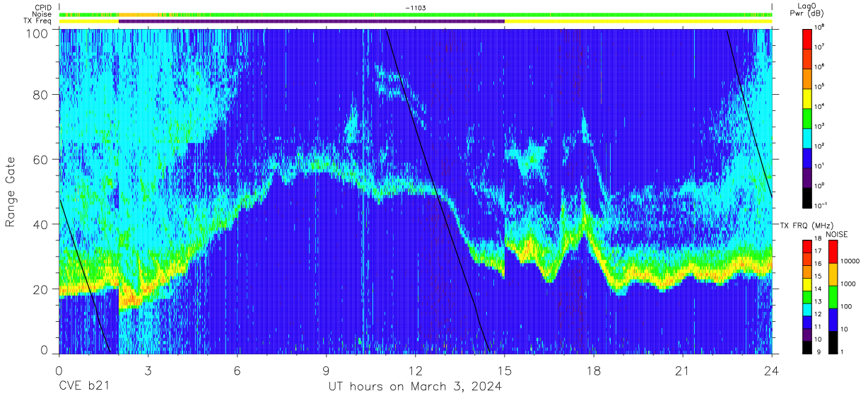Select the CPID value -1103
The height and width of the screenshot is (401, 868).
coord(416,8)
